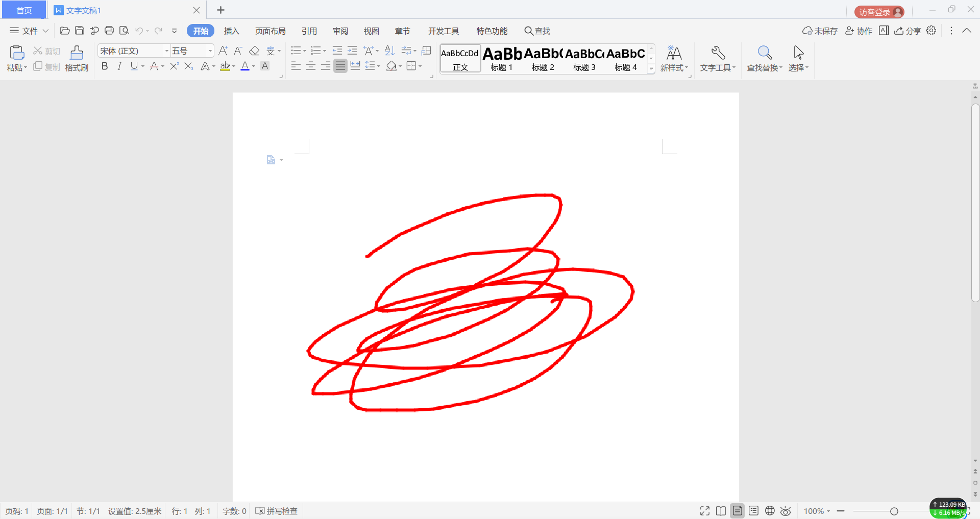The height and width of the screenshot is (519, 980).
Task: Open the find and replace tool
Action: click(x=763, y=58)
